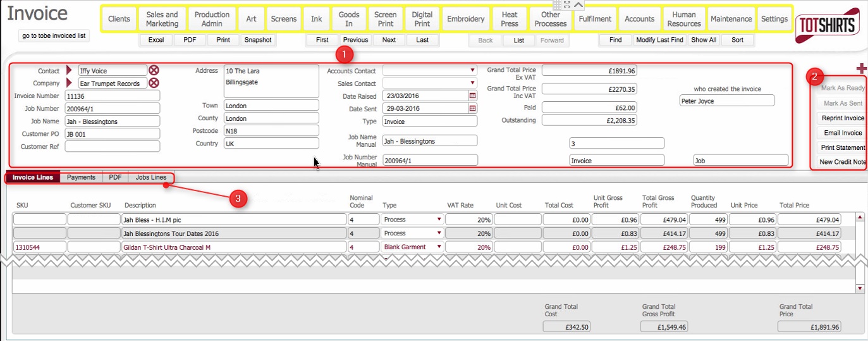Open the Sales Contact dropdown
Viewport: 868px width, 341px height.
point(472,84)
